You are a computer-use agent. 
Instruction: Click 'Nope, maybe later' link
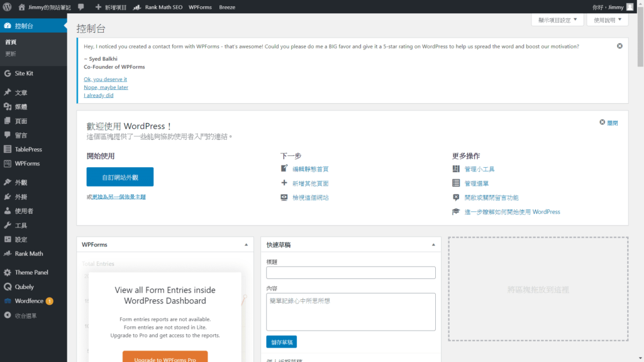pyautogui.click(x=106, y=87)
